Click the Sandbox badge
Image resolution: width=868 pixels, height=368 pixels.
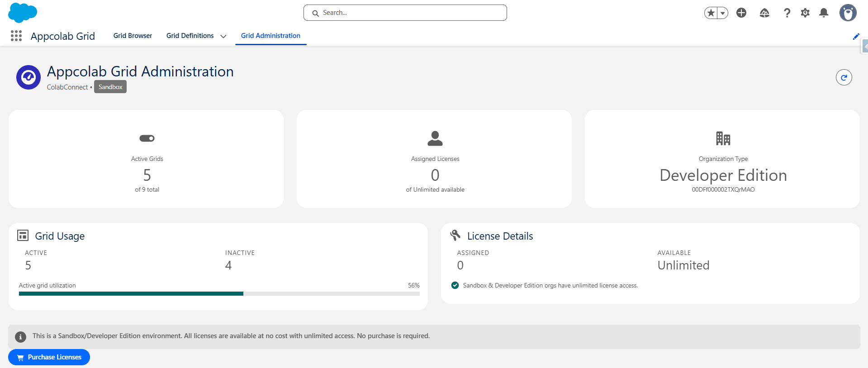tap(110, 87)
